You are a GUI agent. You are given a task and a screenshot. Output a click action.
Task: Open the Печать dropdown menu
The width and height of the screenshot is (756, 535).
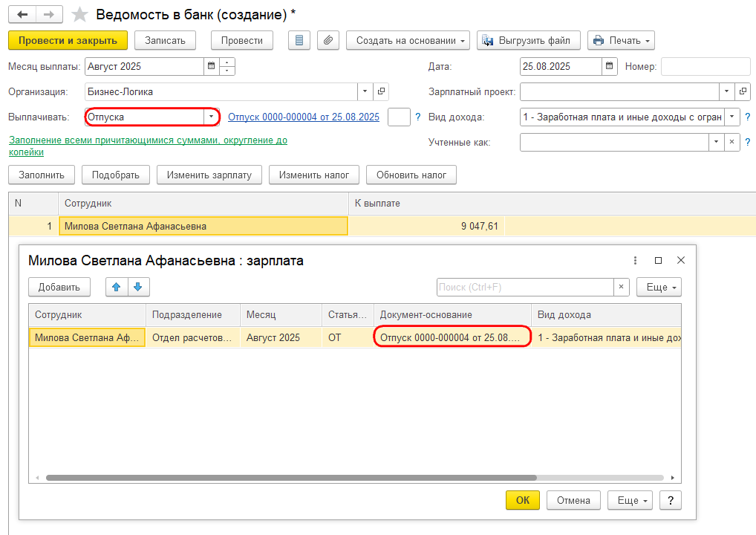pos(621,41)
